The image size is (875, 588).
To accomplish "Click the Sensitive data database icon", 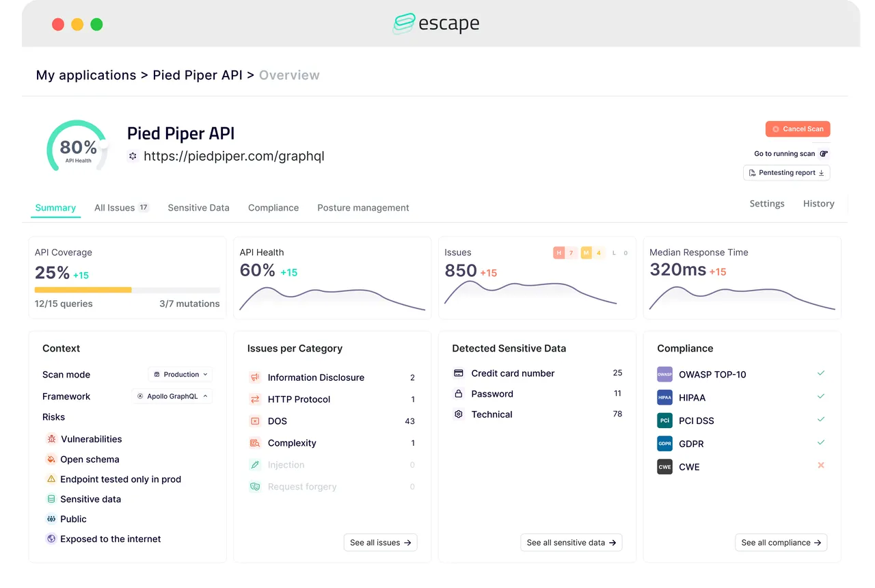I will pyautogui.click(x=51, y=499).
